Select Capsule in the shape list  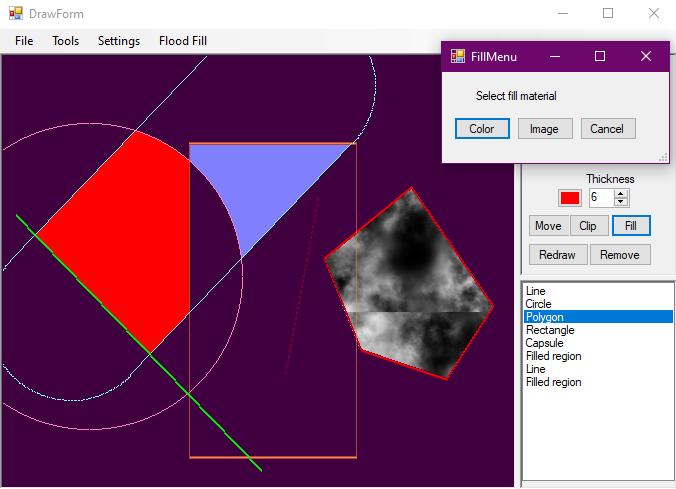(x=545, y=343)
